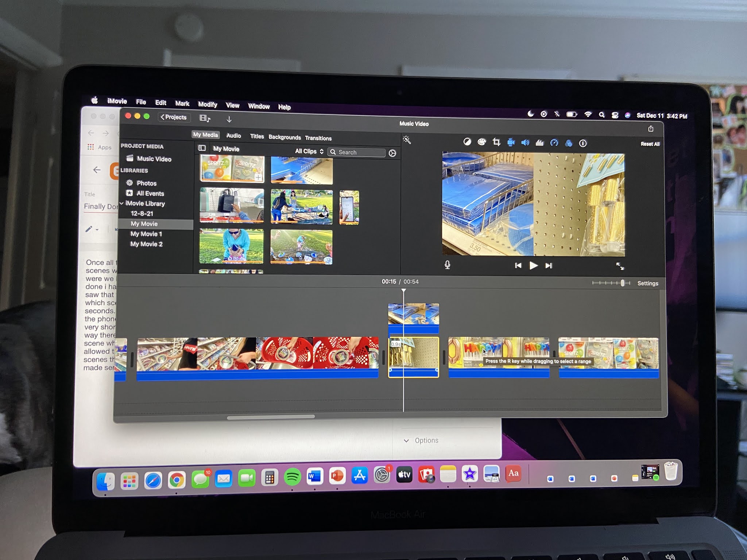Open Google Chrome from the dock
The image size is (747, 560).
point(177,480)
